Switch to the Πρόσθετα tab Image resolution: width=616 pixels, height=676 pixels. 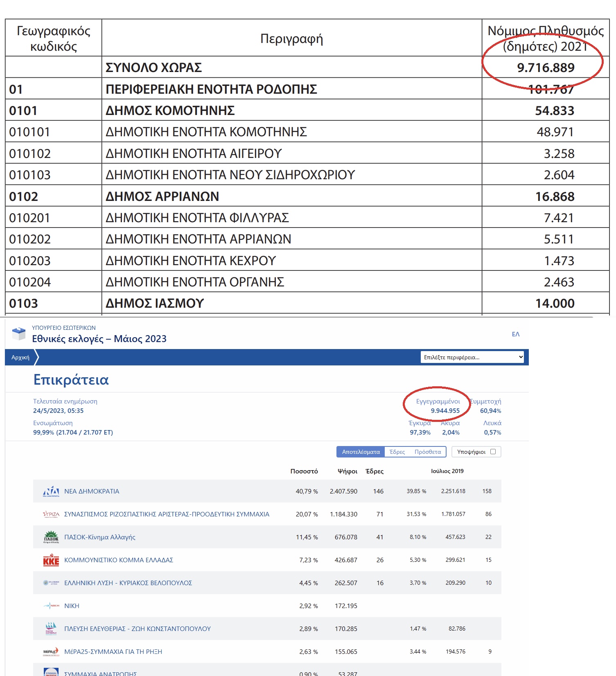point(428,452)
